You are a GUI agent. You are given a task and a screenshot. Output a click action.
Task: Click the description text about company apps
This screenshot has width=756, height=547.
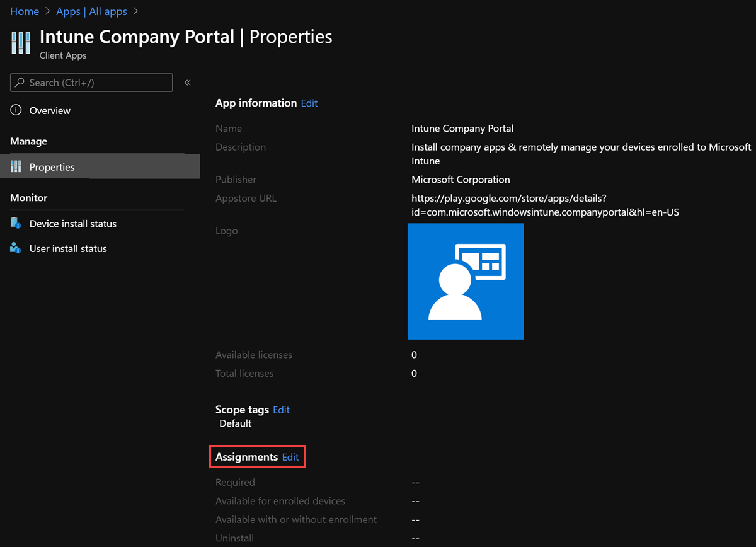click(581, 154)
